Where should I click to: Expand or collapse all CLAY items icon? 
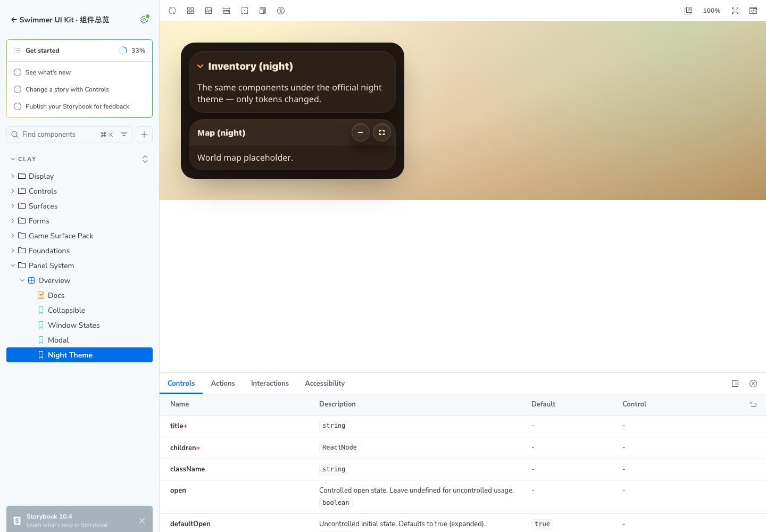pos(145,159)
